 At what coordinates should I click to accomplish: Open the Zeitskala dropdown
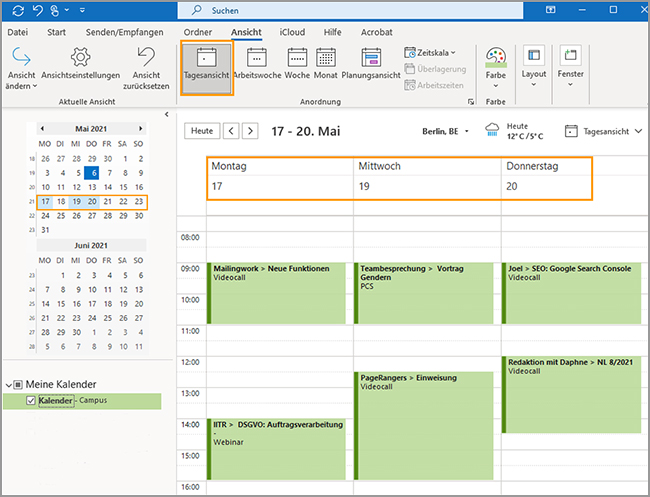click(429, 53)
